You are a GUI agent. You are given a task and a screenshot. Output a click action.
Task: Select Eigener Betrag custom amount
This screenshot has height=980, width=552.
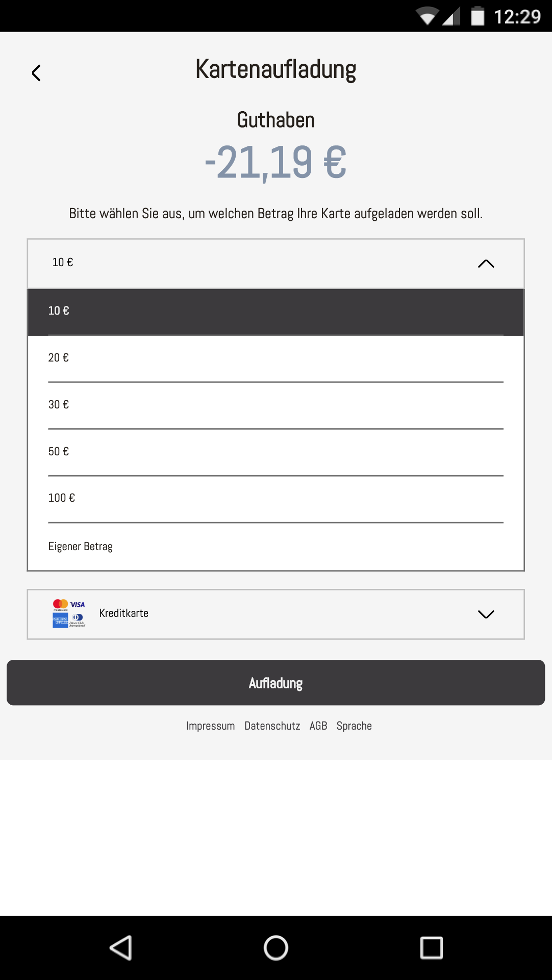(275, 547)
